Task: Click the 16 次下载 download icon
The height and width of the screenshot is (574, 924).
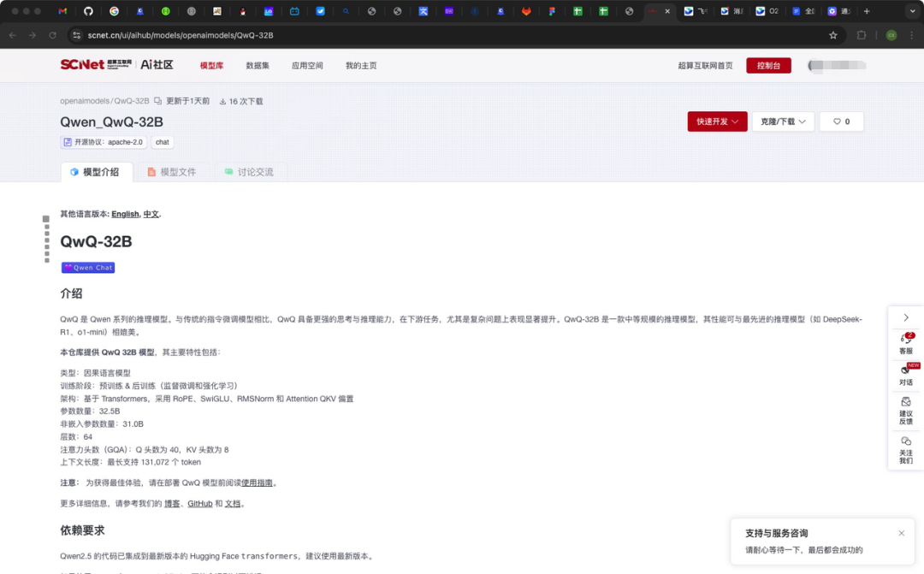Action: (222, 101)
